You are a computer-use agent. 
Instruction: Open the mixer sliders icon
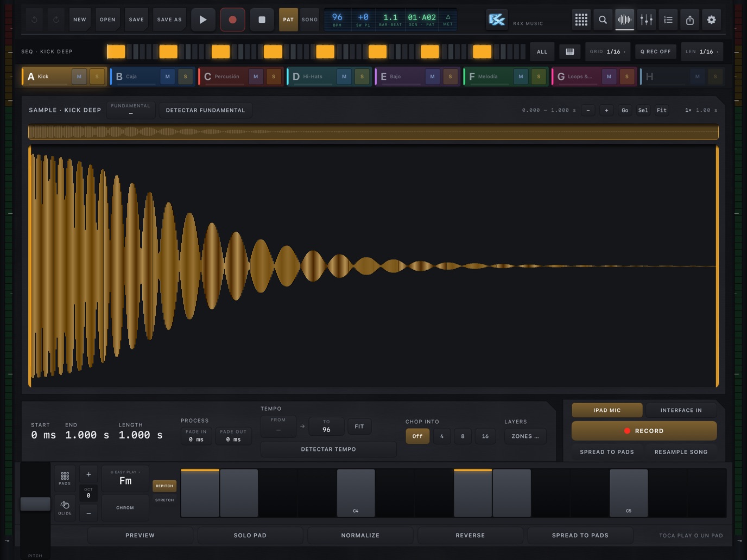click(647, 20)
